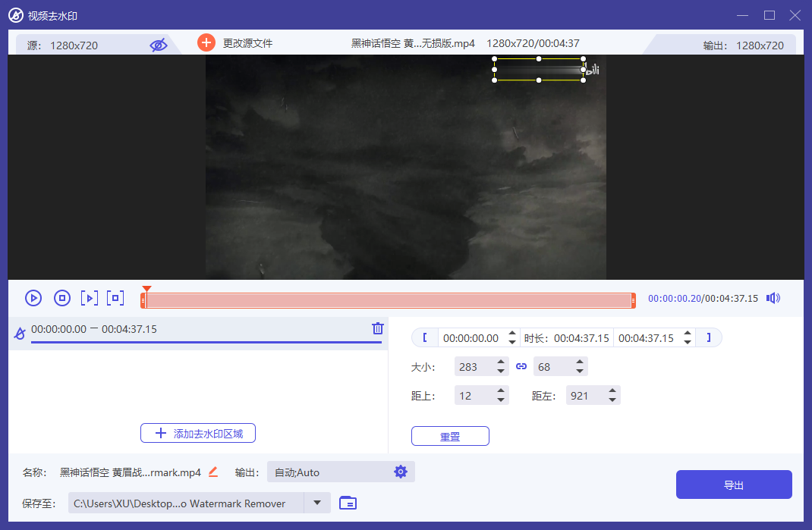Expand the save path dropdown

pos(317,503)
